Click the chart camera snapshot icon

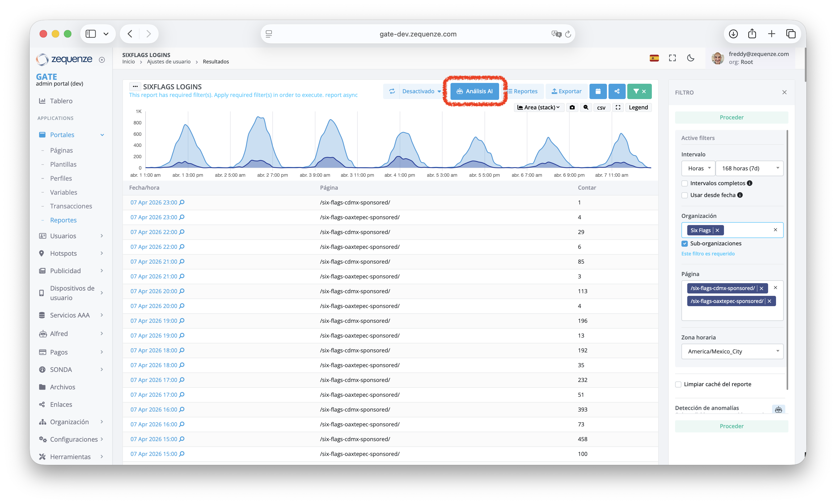tap(572, 108)
